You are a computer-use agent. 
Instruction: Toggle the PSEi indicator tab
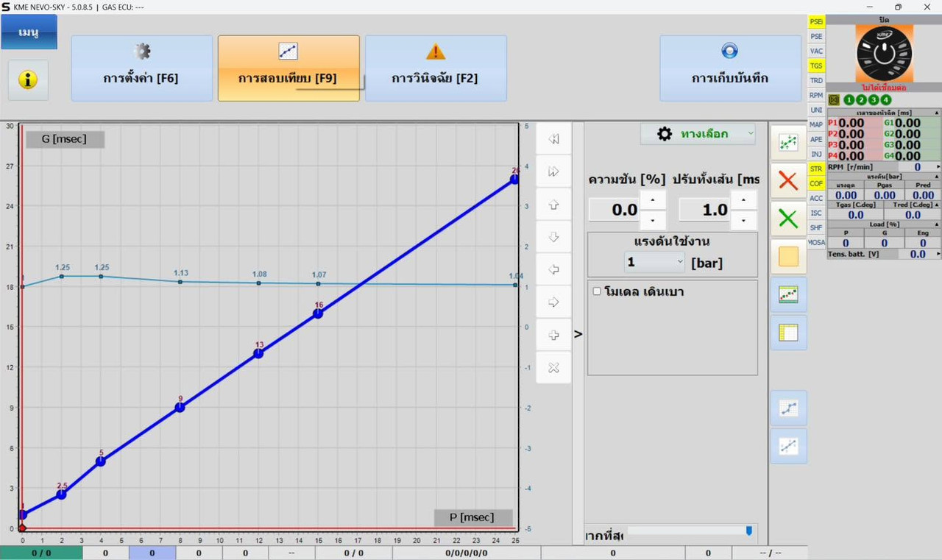click(816, 21)
